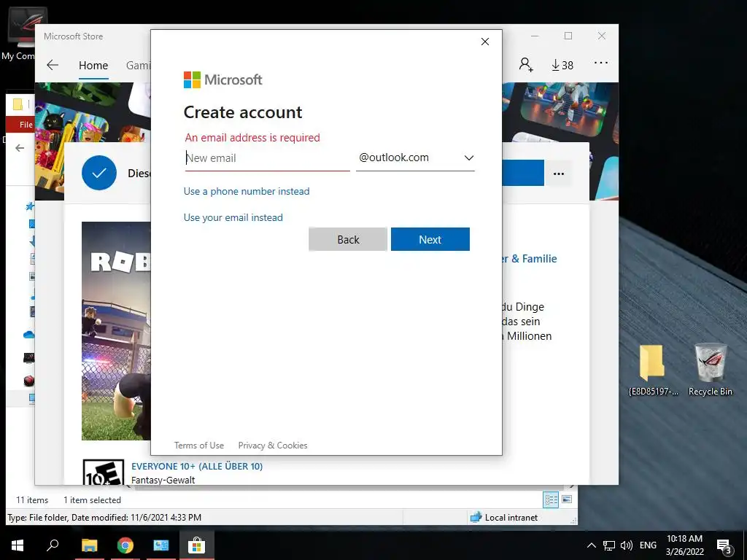Screen dimensions: 747x560
Task: Click the volume speaker tray icon
Action: pos(627,545)
